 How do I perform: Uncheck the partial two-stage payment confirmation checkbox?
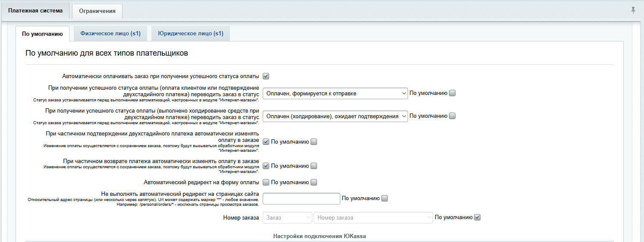(x=266, y=142)
